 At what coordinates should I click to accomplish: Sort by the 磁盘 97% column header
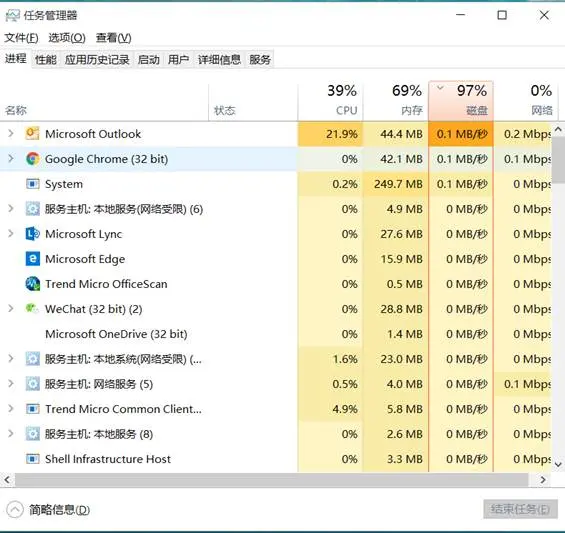pos(461,101)
